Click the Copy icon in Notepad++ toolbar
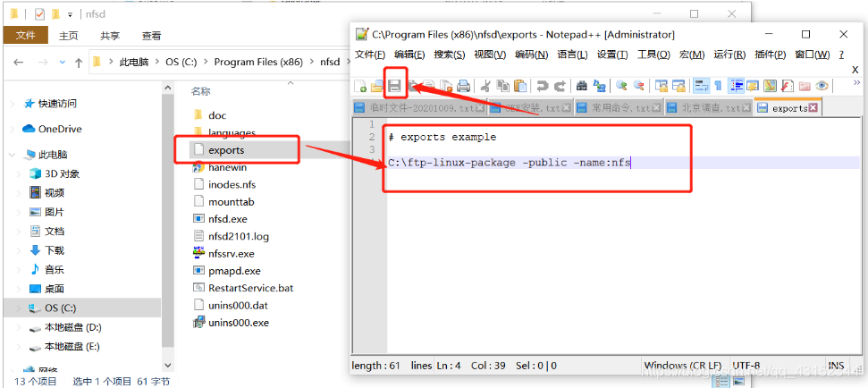This screenshot has width=868, height=388. pyautogui.click(x=502, y=86)
